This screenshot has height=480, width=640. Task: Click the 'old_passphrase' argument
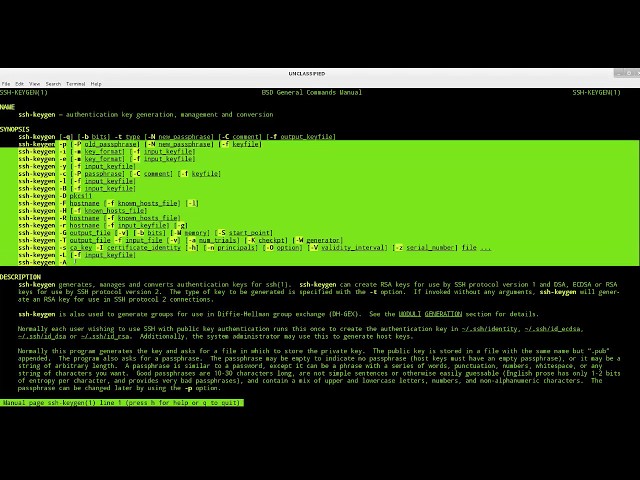pos(110,144)
